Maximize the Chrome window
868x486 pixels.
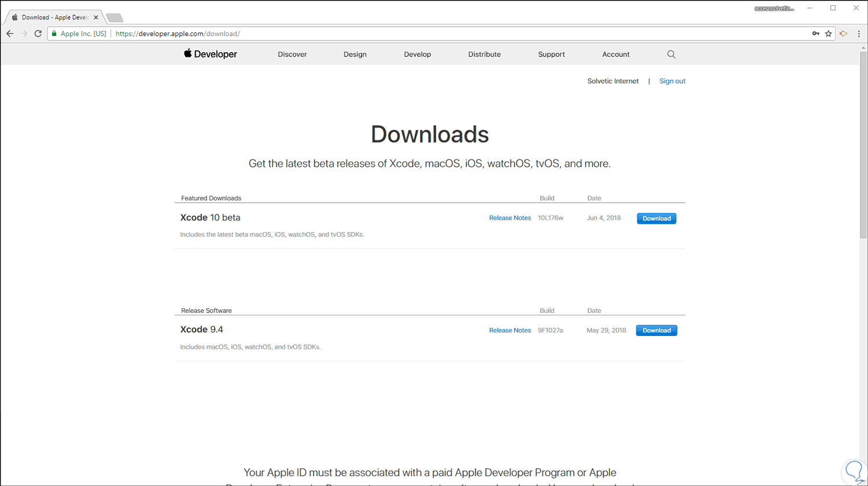point(833,8)
